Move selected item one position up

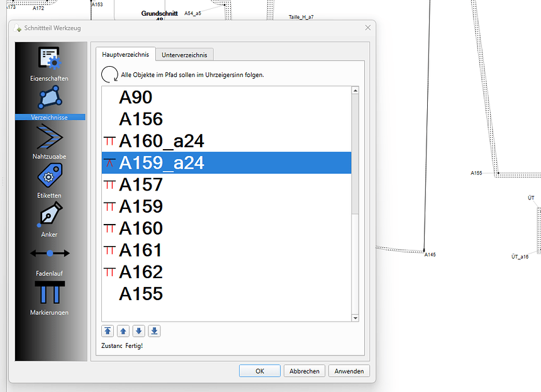click(123, 331)
